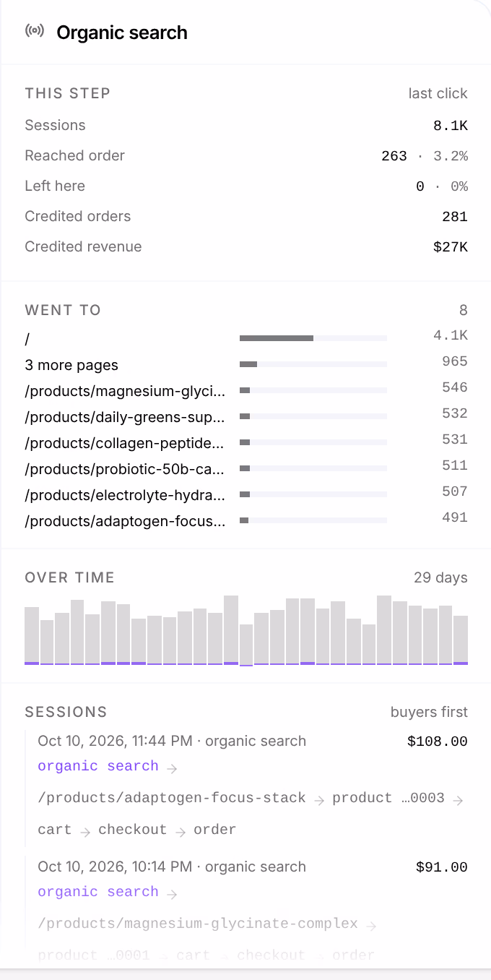Open the "/" homepage destination row
Viewport: 491px width, 980px height.
click(x=246, y=338)
